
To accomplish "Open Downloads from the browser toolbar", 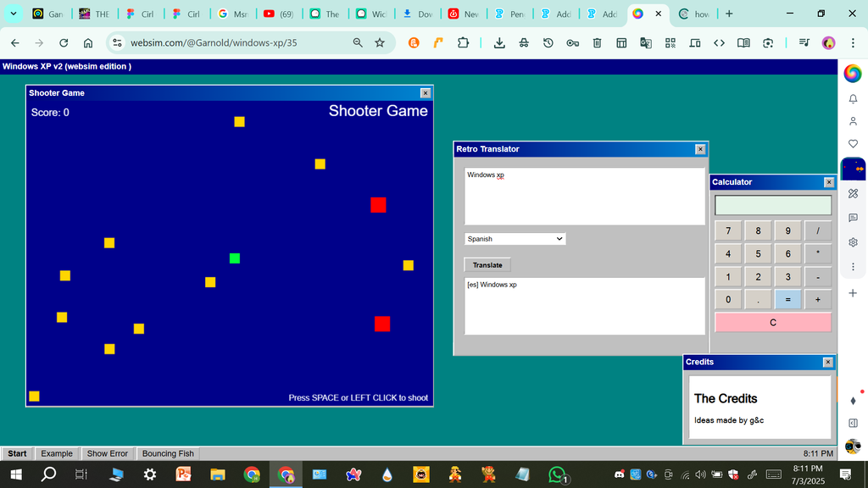I will point(499,42).
